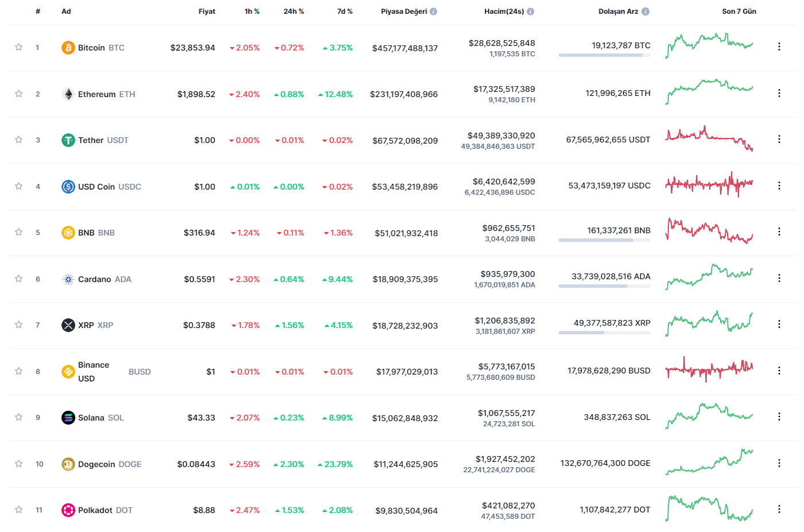Toggle the watchlist star for BNB
The image size is (804, 532).
click(x=18, y=233)
